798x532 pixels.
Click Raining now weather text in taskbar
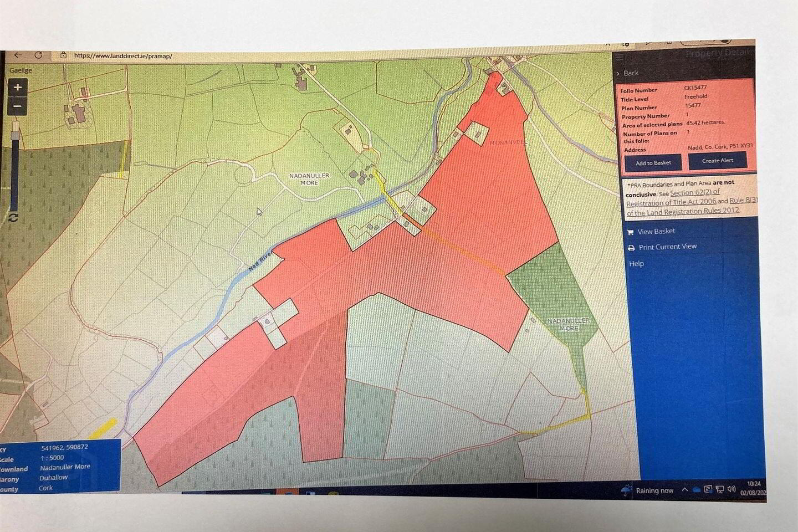654,490
